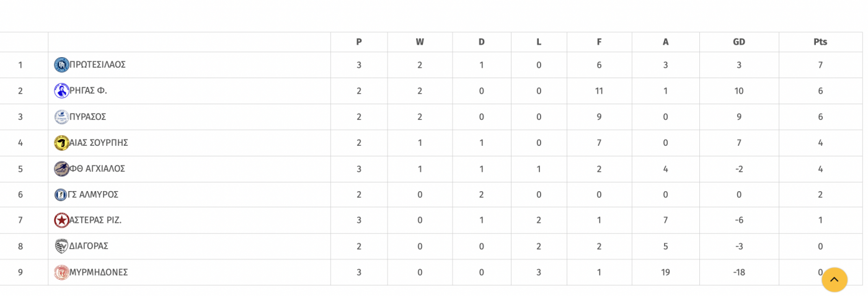
Task: Click the ΠΡΩΤΕΣΙΛΑΟΣ team logo
Action: coord(61,65)
